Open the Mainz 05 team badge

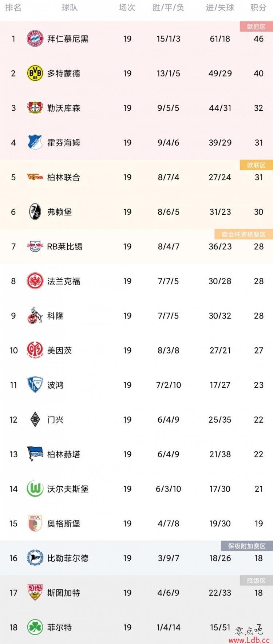(35, 350)
